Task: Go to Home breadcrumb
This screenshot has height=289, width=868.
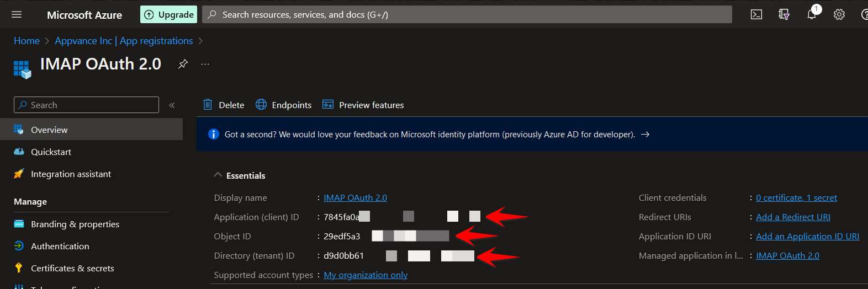Action: [27, 41]
